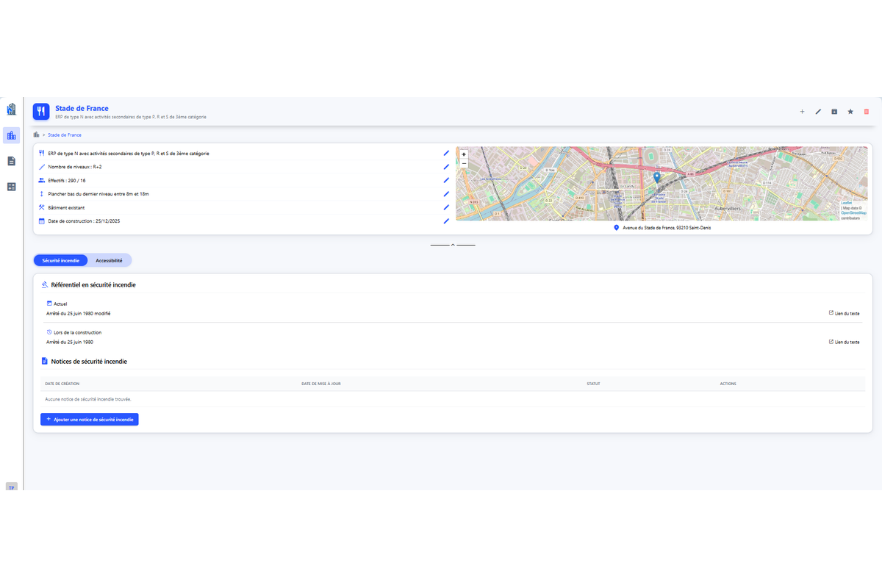This screenshot has width=882, height=588.
Task: Click Ajouter une notice de sécurité incendie
Action: (x=90, y=419)
